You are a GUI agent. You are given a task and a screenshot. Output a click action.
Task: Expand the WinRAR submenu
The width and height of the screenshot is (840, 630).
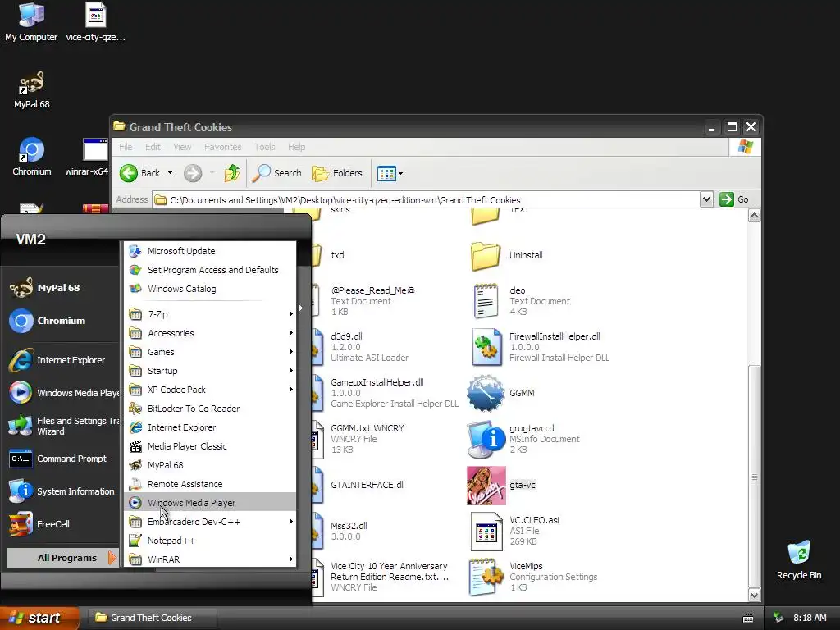pos(210,559)
